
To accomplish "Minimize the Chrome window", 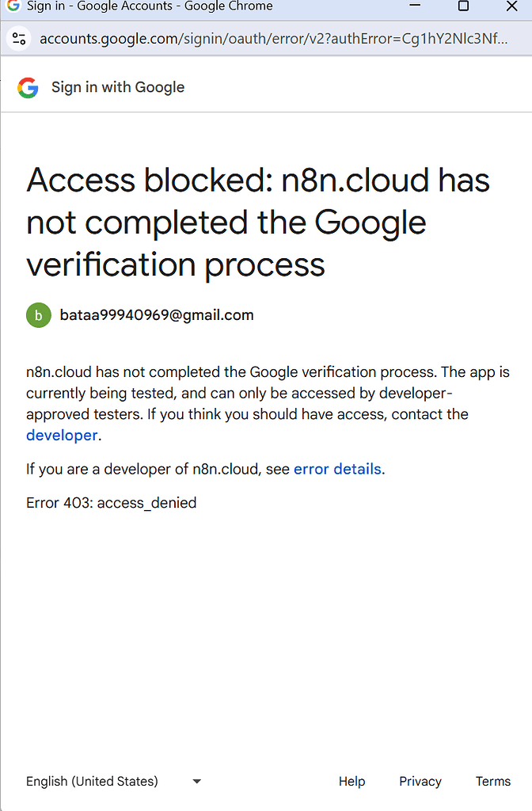I will 415,6.
